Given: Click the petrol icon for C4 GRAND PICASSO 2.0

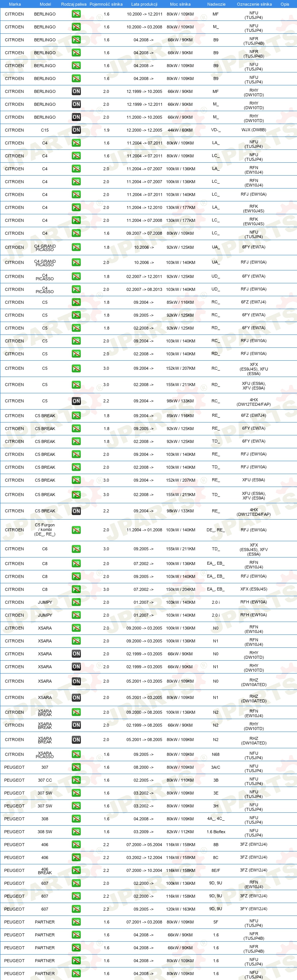Looking at the screenshot, I should (x=76, y=262).
